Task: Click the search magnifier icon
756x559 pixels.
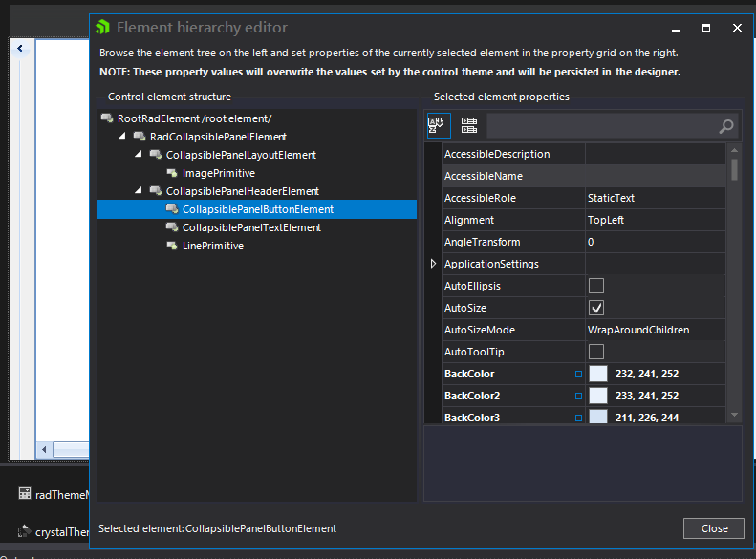Action: pos(726,126)
